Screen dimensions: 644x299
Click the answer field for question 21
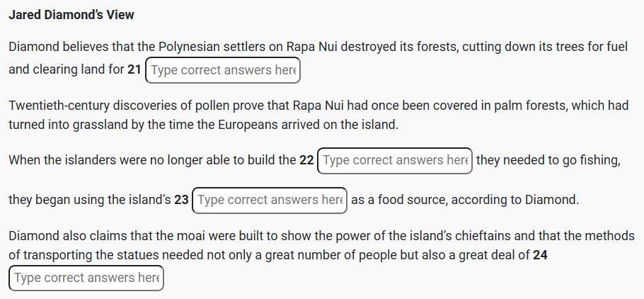223,70
